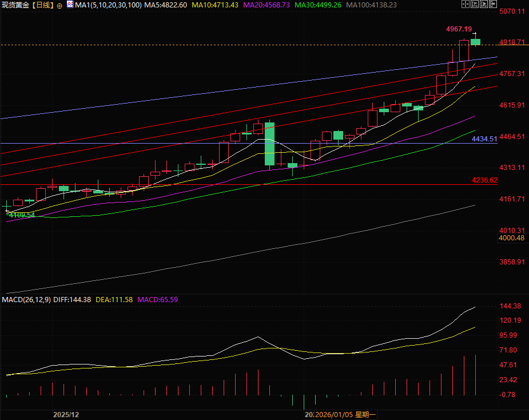Screen dimensions: 529x420
Task: Click the 4464.51 axis value
Action: [512, 136]
